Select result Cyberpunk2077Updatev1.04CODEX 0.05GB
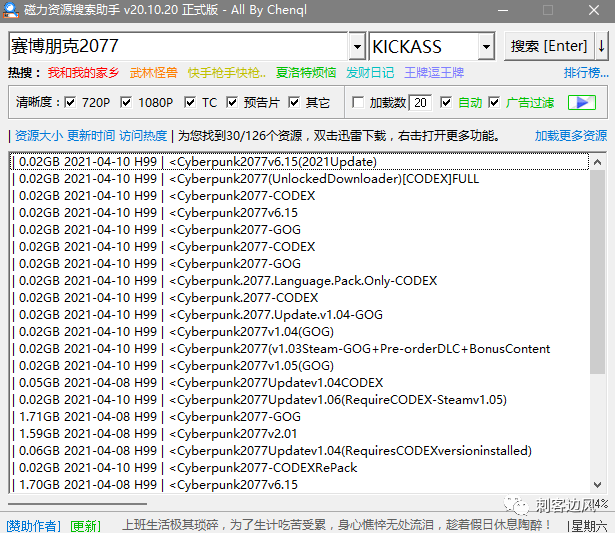 click(x=299, y=383)
